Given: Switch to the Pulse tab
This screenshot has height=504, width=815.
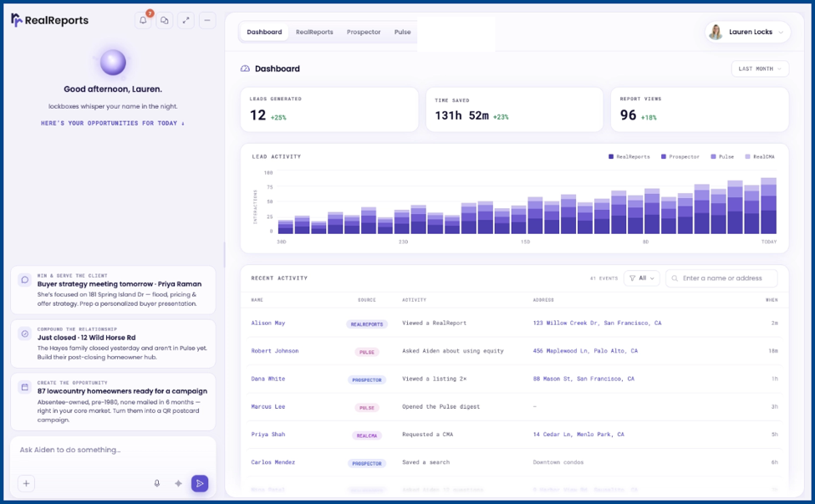Looking at the screenshot, I should pyautogui.click(x=402, y=32).
